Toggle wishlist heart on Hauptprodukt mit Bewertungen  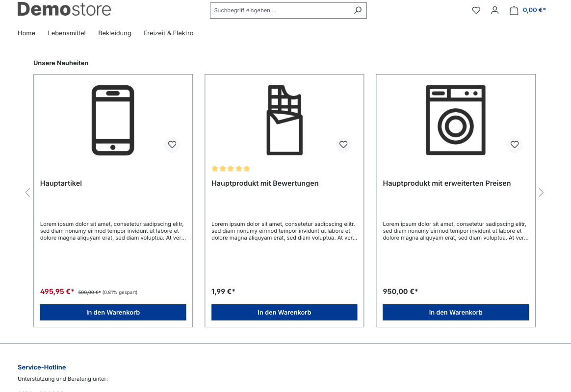(343, 145)
